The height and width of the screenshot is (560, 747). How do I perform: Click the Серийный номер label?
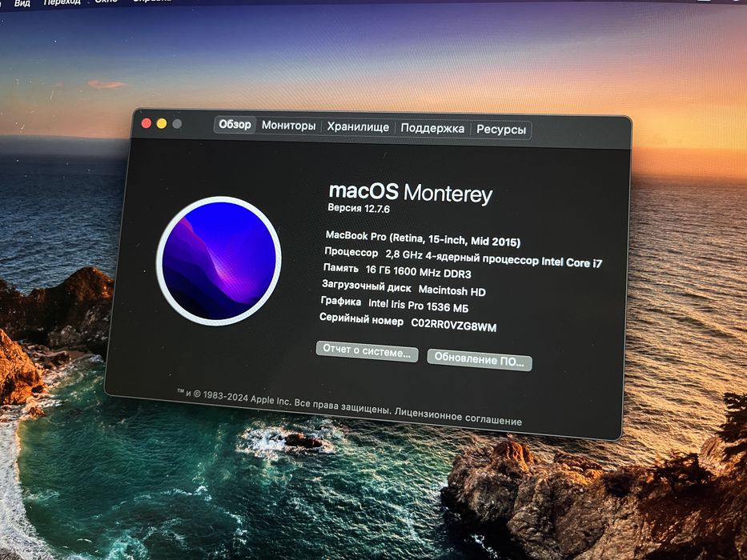pos(361,319)
